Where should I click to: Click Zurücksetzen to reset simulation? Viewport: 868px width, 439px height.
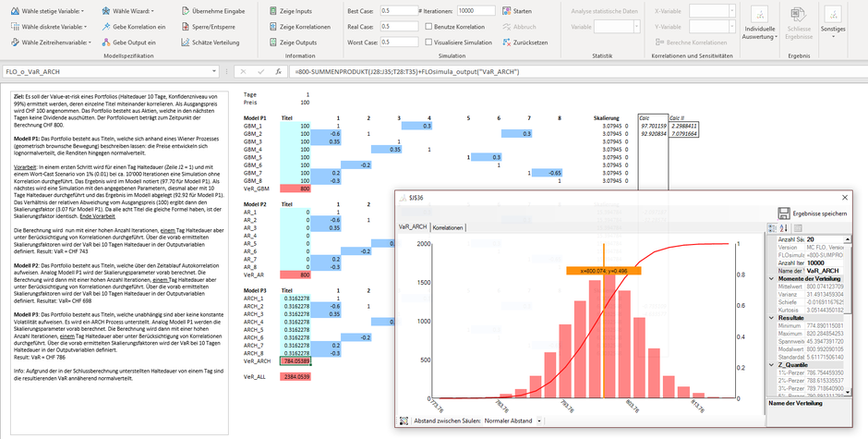[x=524, y=43]
